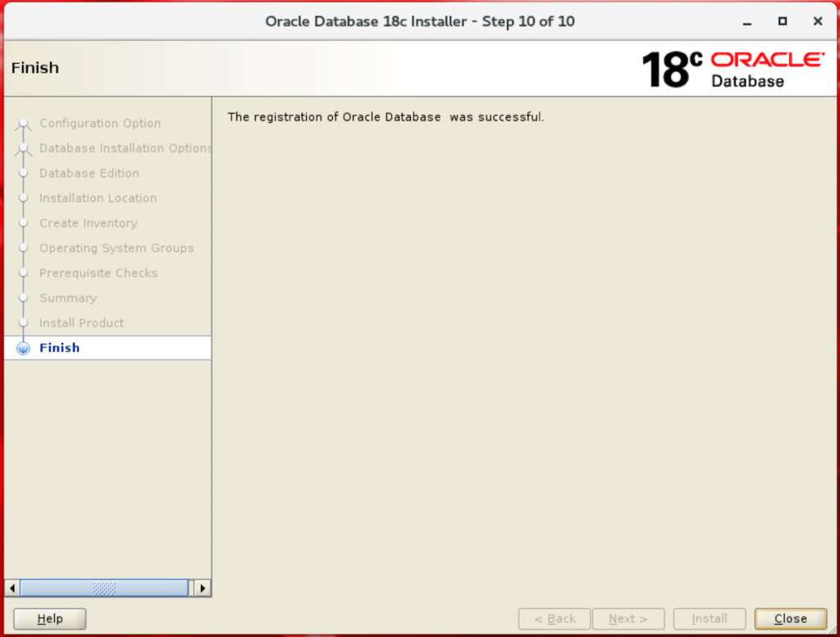Close the installer window with X
This screenshot has height=637, width=840.
coord(818,21)
